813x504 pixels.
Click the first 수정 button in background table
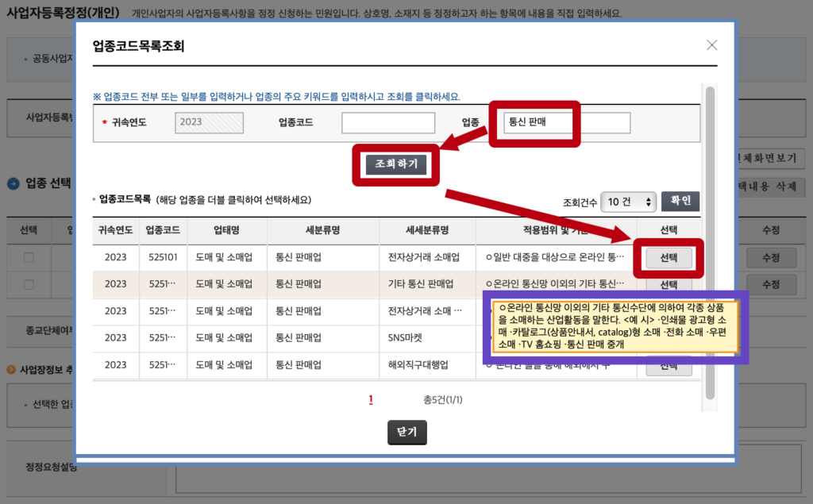pos(770,258)
